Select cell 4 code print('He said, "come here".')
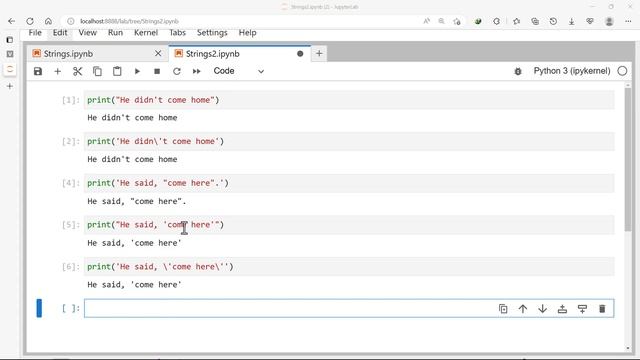Screen dimensions: 640x360 [x=349, y=183]
